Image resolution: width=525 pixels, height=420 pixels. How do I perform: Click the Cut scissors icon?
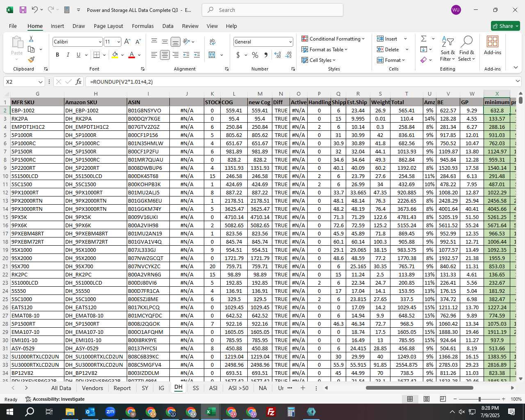(x=31, y=39)
